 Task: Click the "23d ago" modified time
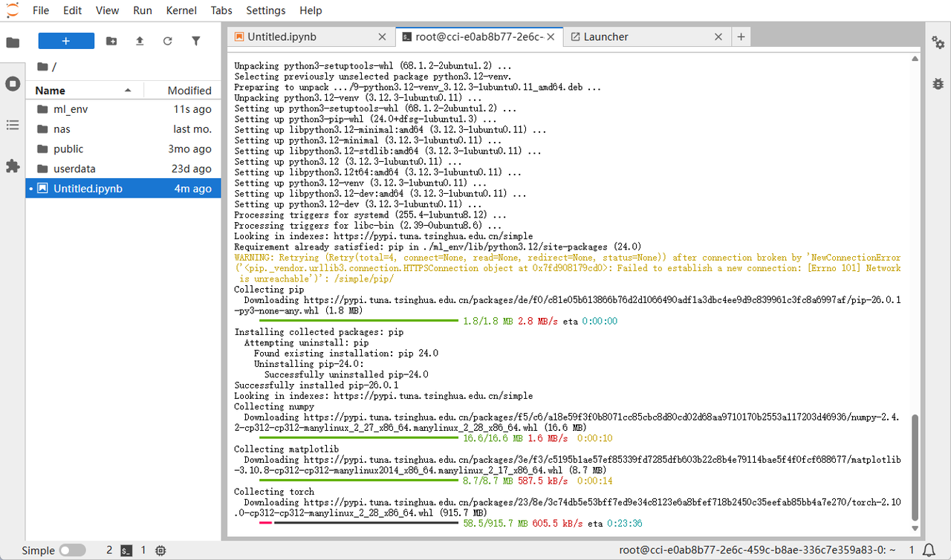(192, 169)
